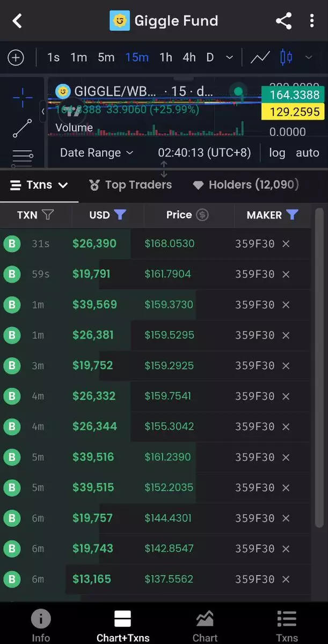Screen dimensions: 328x644
Task: Remove the 359F30 maker filter on first row
Action: (286, 244)
